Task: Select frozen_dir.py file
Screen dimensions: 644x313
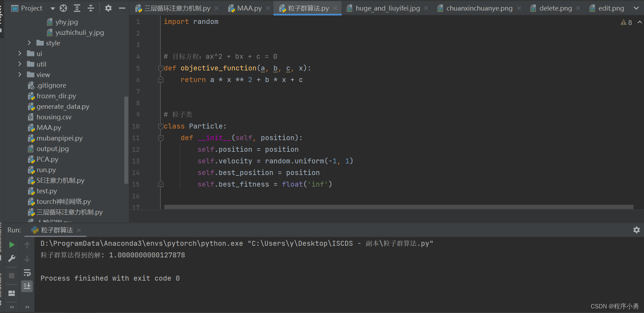Action: pyautogui.click(x=52, y=96)
